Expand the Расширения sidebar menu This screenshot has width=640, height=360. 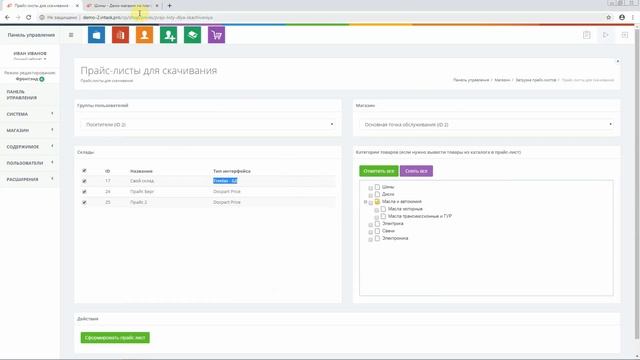pyautogui.click(x=30, y=180)
